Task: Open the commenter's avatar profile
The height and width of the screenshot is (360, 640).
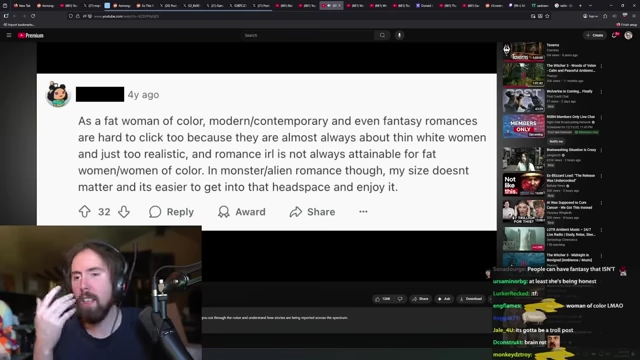Action: (x=58, y=94)
